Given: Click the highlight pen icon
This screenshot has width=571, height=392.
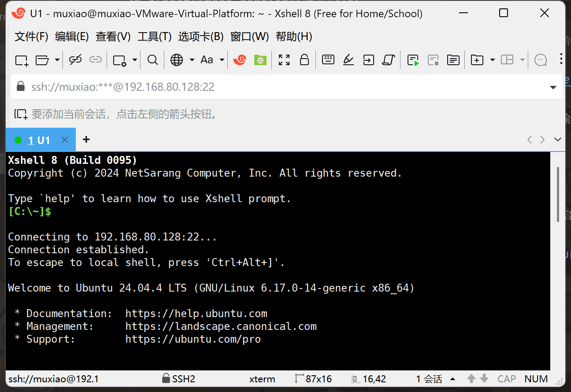Looking at the screenshot, I should click(x=349, y=60).
